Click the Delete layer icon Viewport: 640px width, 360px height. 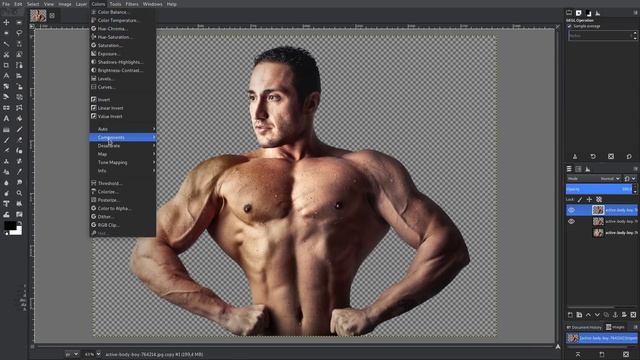point(633,315)
